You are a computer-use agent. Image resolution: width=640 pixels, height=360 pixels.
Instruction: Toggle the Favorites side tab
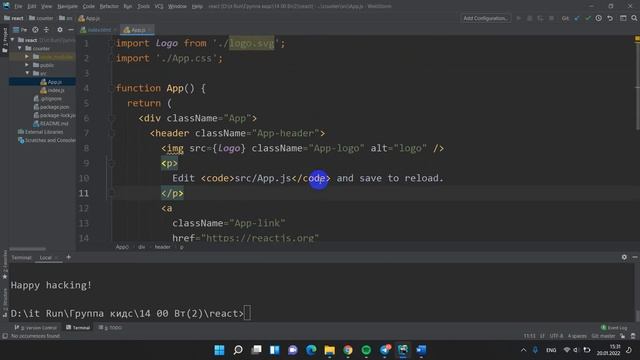(4, 265)
